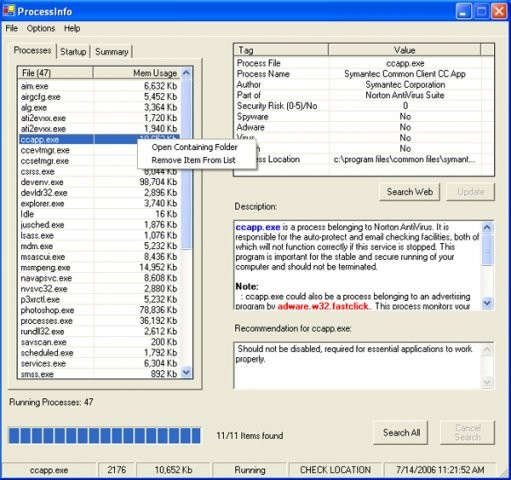
Task: Click the red adware.w32.fastclick text
Action: pos(323,306)
